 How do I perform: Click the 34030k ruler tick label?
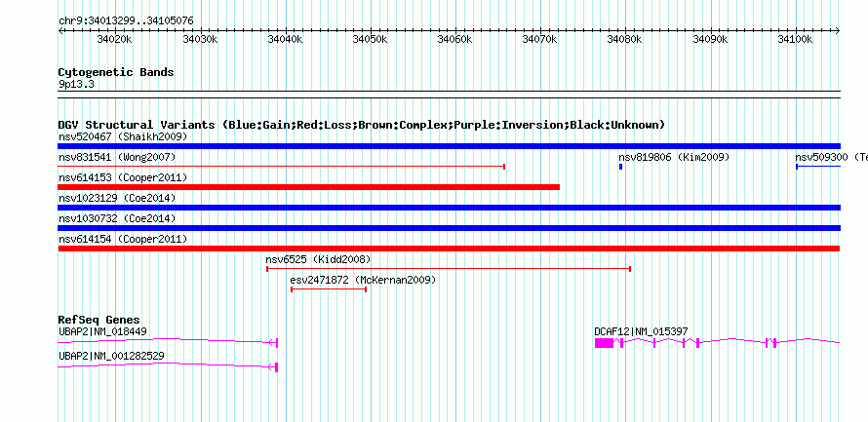click(200, 39)
